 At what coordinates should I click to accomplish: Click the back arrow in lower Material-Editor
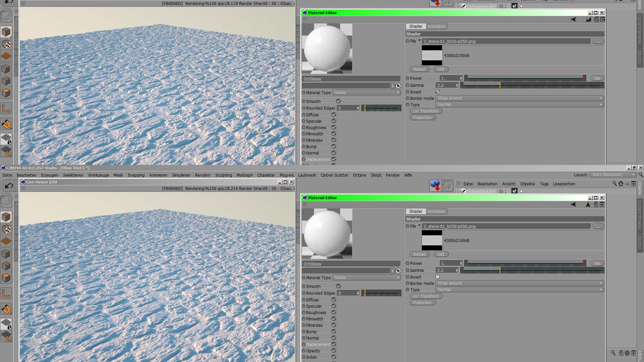[573, 204]
